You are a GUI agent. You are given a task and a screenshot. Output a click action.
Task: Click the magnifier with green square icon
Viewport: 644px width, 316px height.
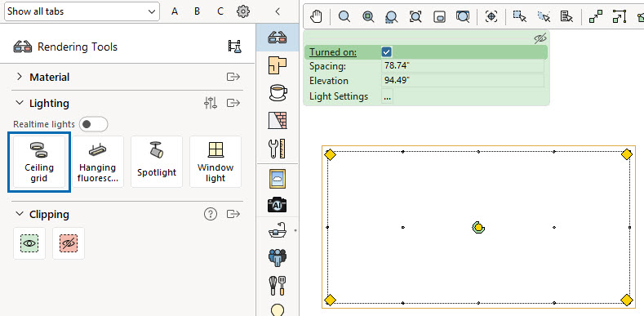tap(368, 16)
